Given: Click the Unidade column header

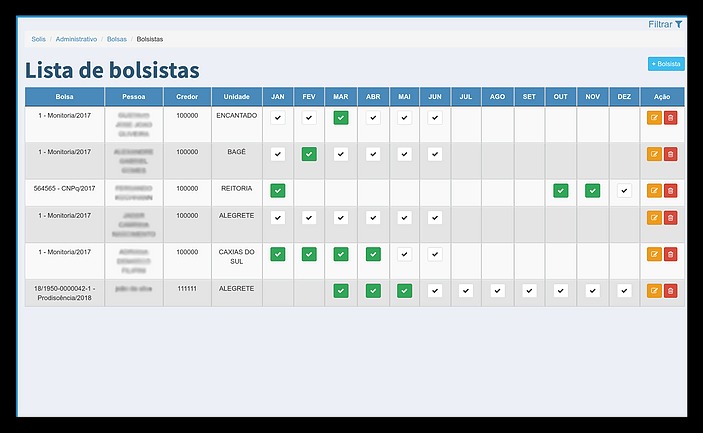Looking at the screenshot, I should pyautogui.click(x=236, y=97).
